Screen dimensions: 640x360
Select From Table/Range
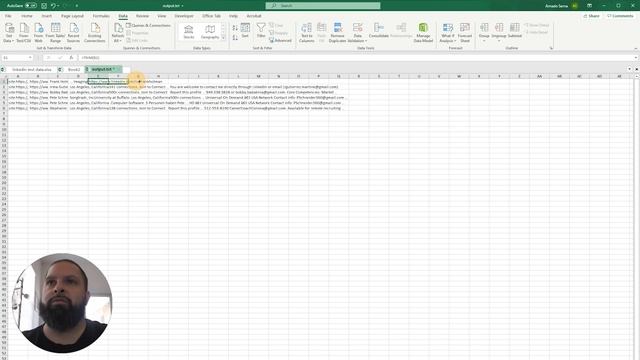(55, 33)
